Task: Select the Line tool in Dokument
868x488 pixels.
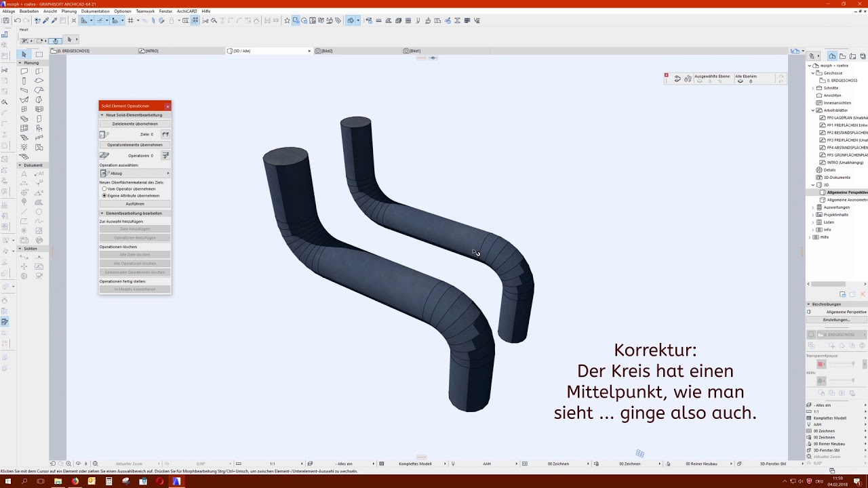Action: coord(24,211)
